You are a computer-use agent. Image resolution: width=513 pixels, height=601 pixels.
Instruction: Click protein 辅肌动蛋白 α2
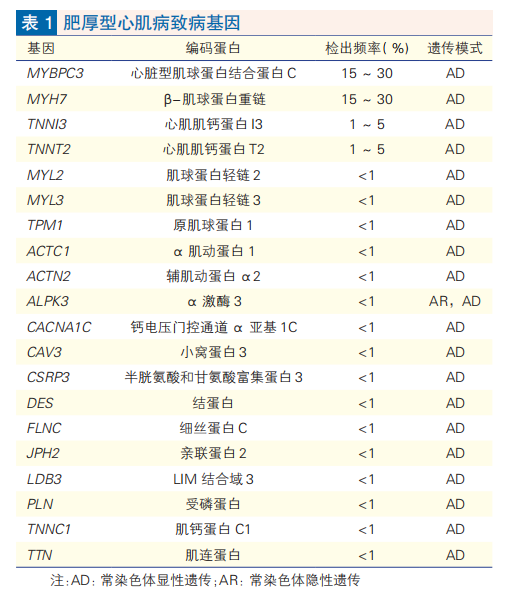[213, 276]
